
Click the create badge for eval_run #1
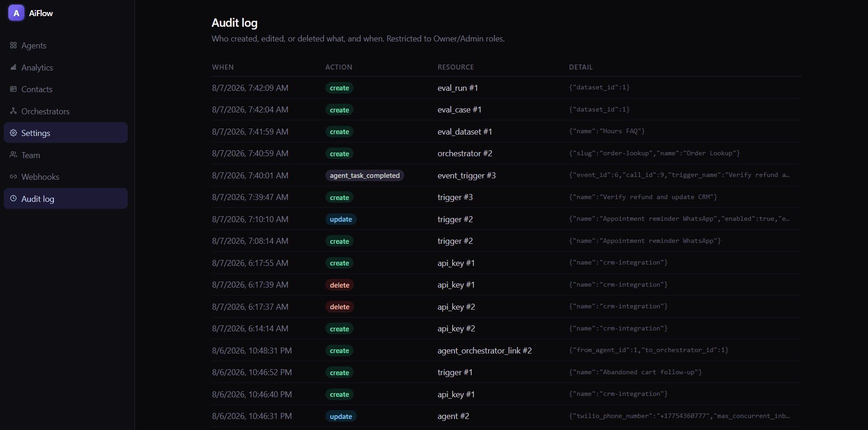[x=339, y=88]
